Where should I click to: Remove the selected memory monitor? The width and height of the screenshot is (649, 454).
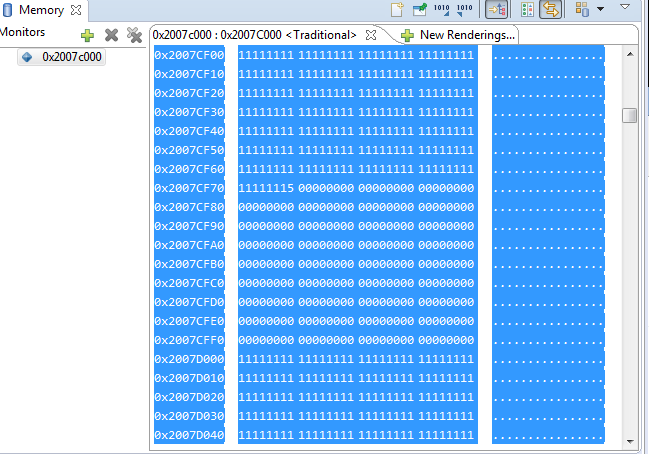111,35
